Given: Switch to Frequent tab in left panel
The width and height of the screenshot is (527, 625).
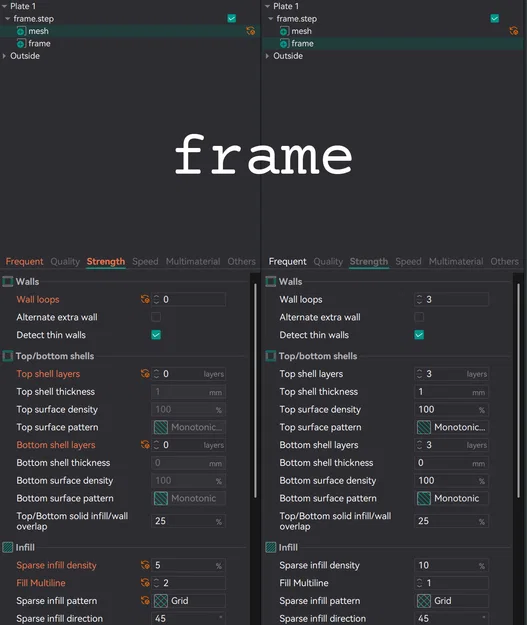Looking at the screenshot, I should coord(24,261).
